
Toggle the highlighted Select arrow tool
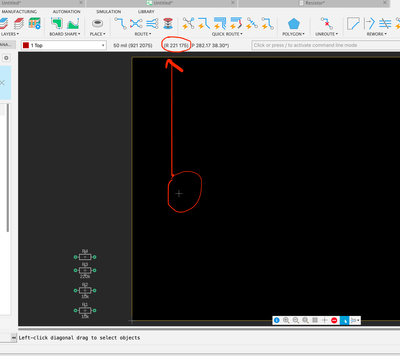tap(345, 320)
